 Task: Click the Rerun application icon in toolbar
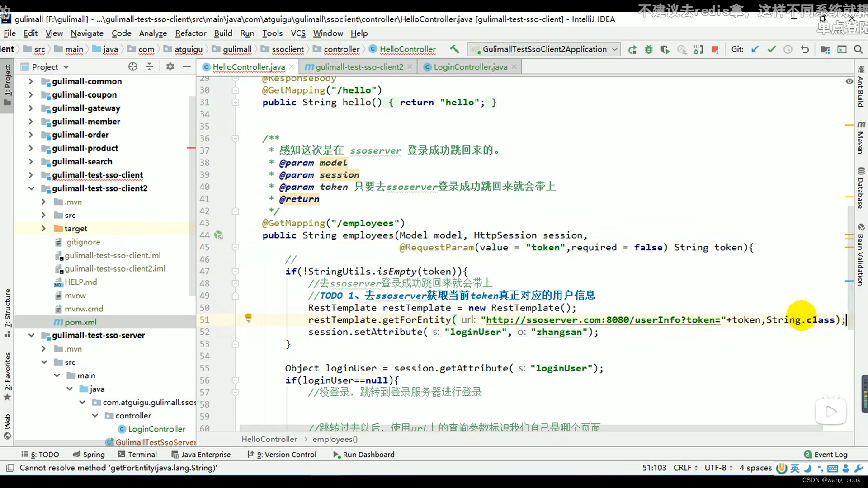632,50
